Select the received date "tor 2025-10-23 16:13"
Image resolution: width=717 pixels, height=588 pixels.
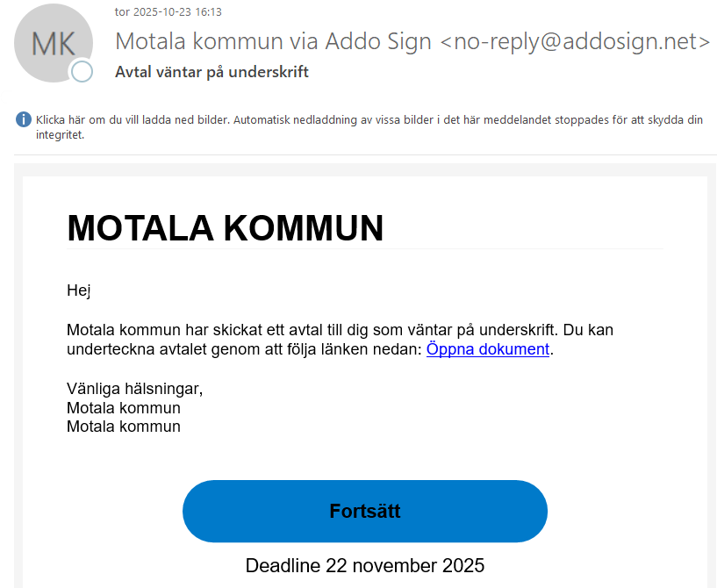[x=168, y=12]
